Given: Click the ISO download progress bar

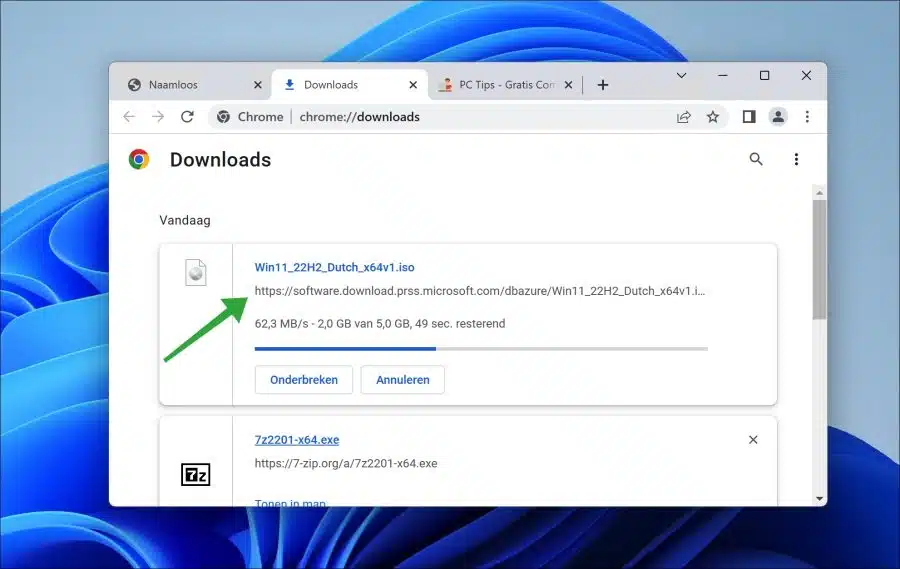Looking at the screenshot, I should pos(481,349).
